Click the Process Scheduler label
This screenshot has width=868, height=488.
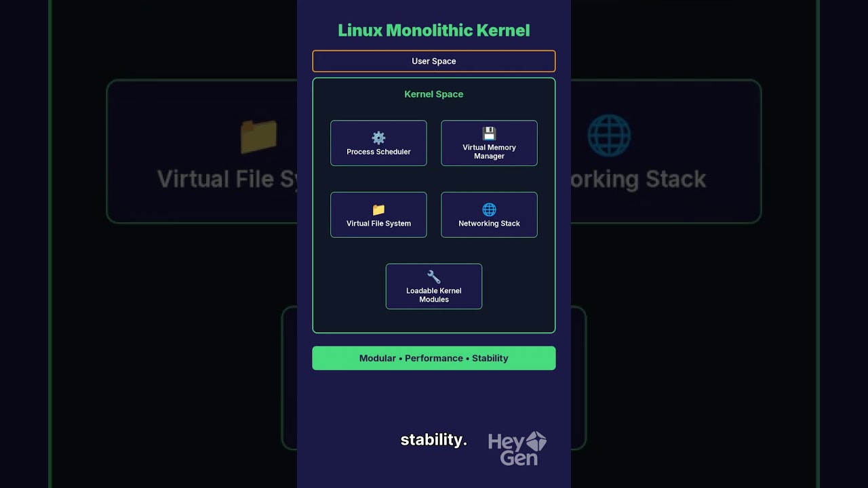[x=378, y=152]
